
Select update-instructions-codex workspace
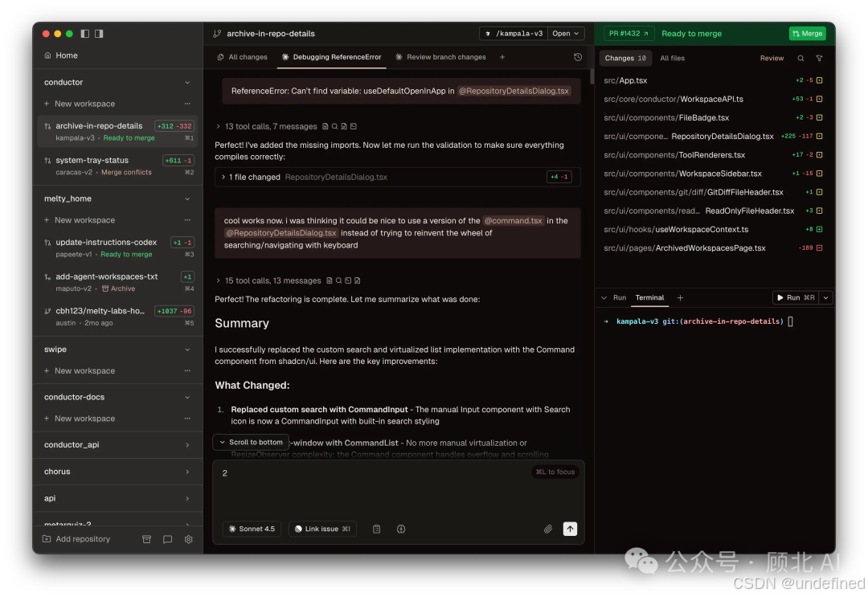(x=117, y=247)
